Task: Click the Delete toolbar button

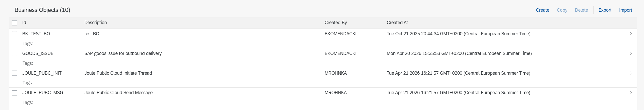Action: [581, 10]
